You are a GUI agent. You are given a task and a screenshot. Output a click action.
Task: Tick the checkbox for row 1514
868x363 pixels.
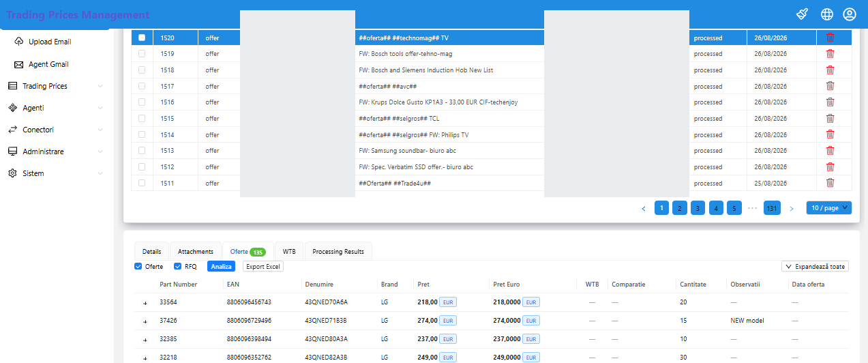coord(142,134)
